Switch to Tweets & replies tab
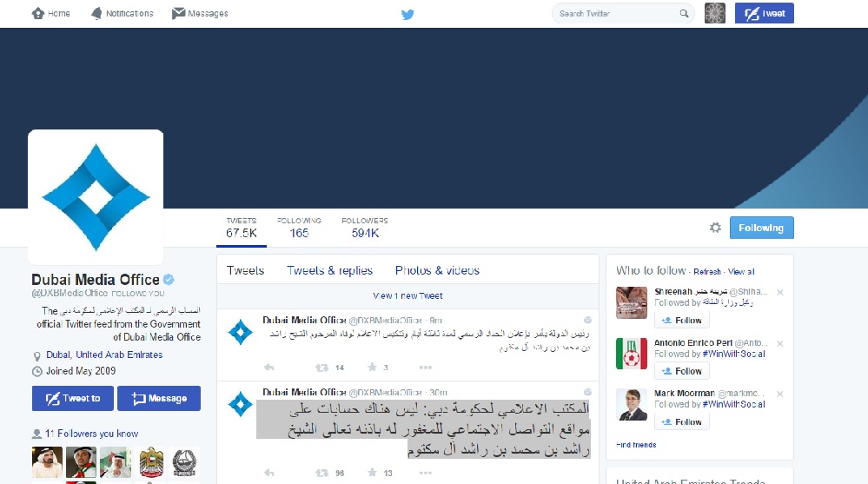Screen dimensions: 868x484 (329, 270)
